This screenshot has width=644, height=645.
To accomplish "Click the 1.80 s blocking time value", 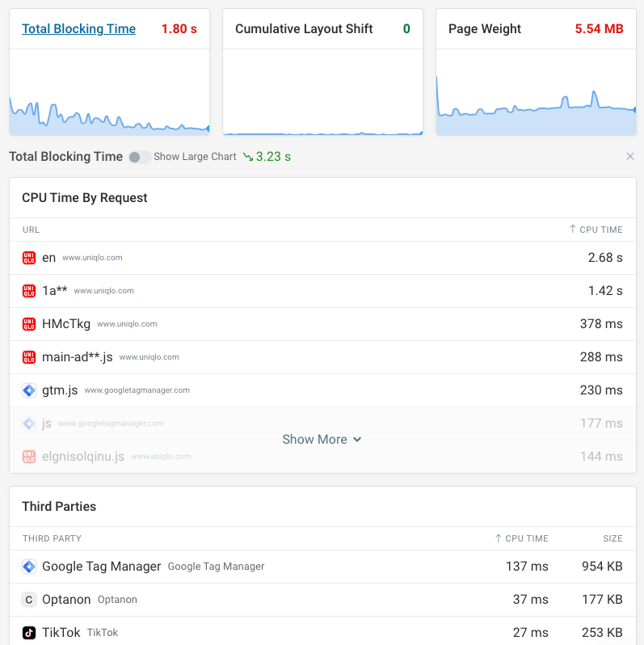I will (179, 29).
